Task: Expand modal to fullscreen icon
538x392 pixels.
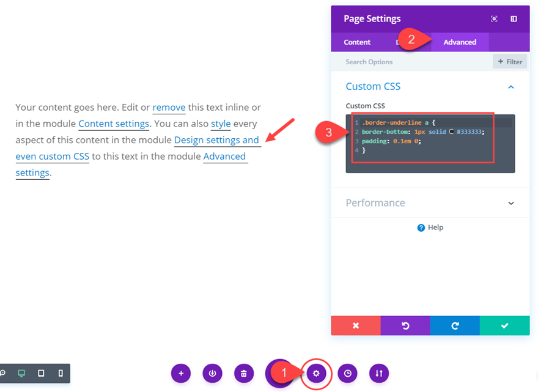Action: (x=494, y=19)
